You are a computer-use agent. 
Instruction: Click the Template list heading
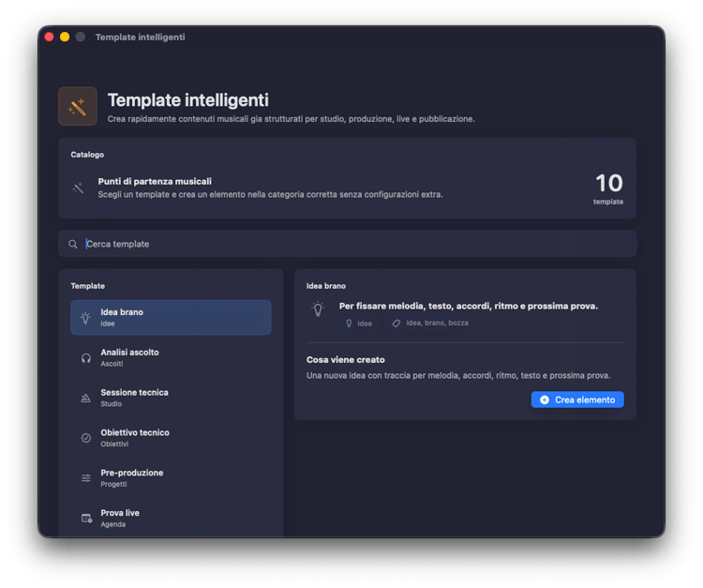87,286
